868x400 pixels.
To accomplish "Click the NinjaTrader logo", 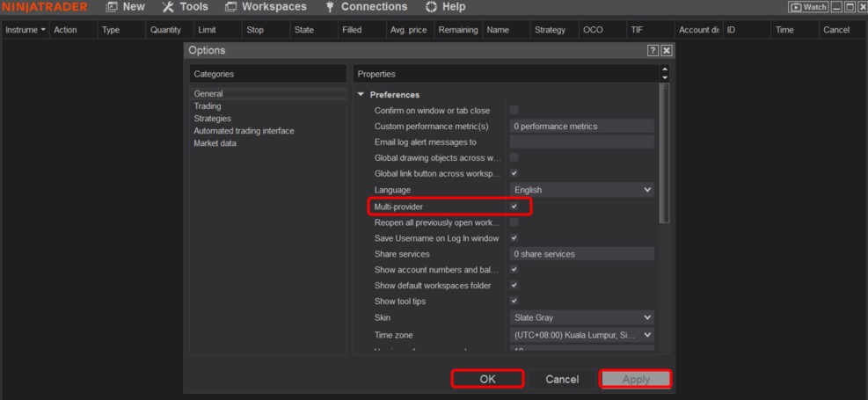I will pos(44,7).
